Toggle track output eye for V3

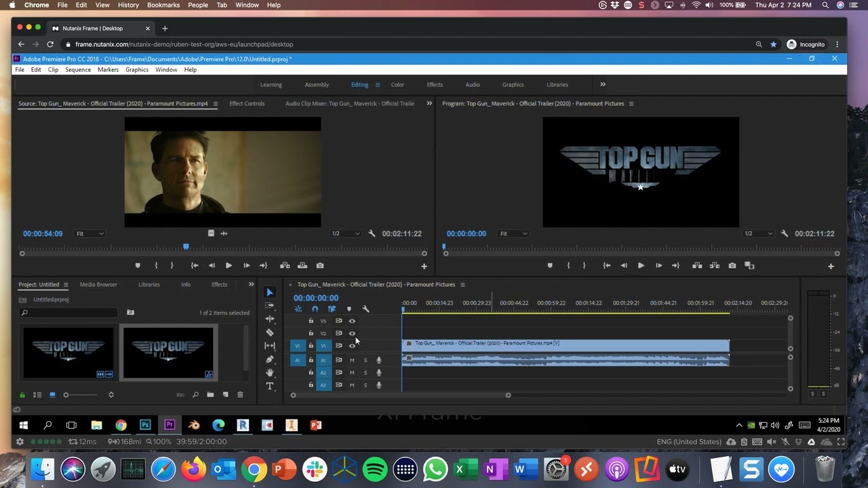[x=352, y=321]
